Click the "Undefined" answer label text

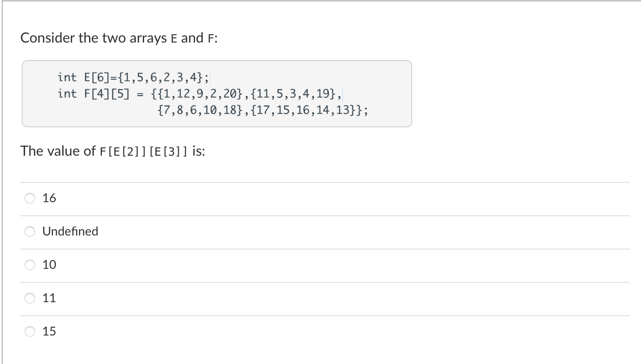coord(70,231)
